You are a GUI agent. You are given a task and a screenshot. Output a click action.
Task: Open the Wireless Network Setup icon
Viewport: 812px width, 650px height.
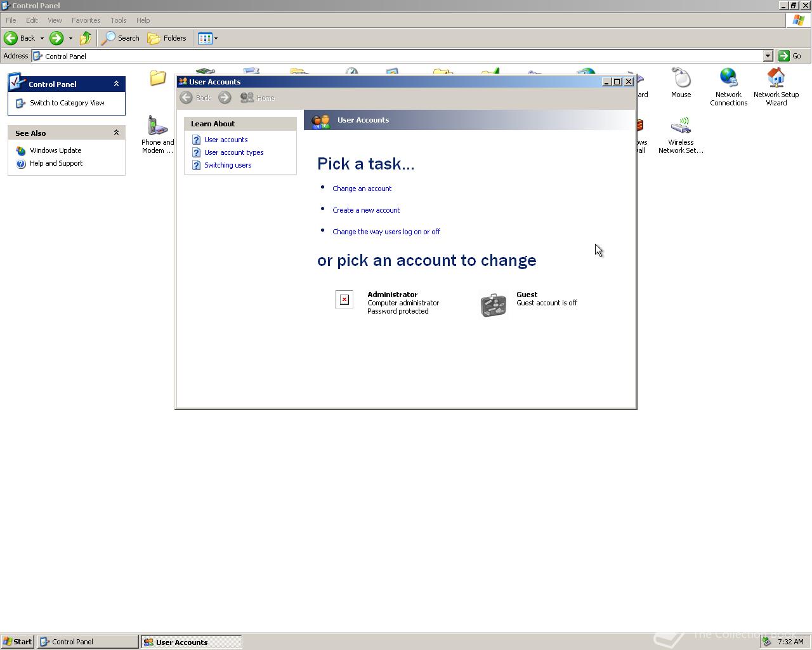[x=681, y=135]
